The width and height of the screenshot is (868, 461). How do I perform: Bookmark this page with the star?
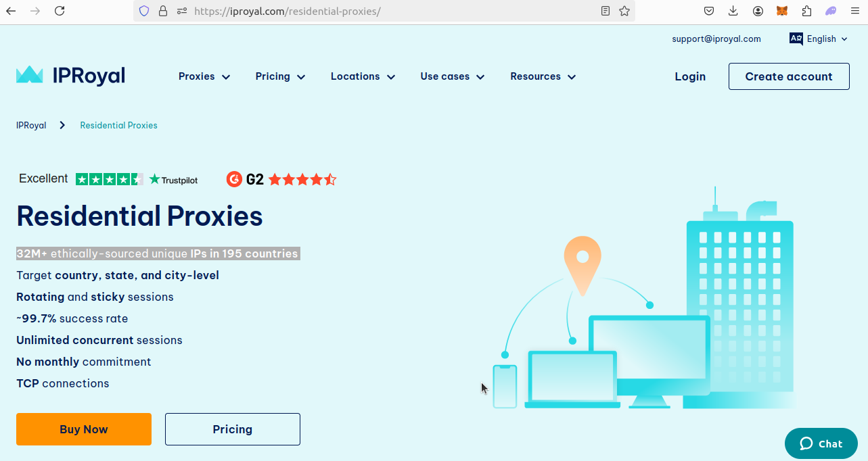tap(624, 11)
